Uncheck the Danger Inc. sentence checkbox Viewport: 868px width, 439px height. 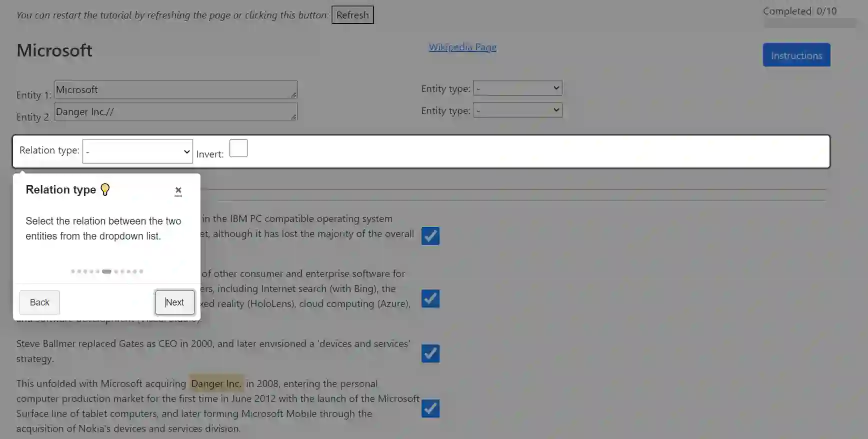430,408
